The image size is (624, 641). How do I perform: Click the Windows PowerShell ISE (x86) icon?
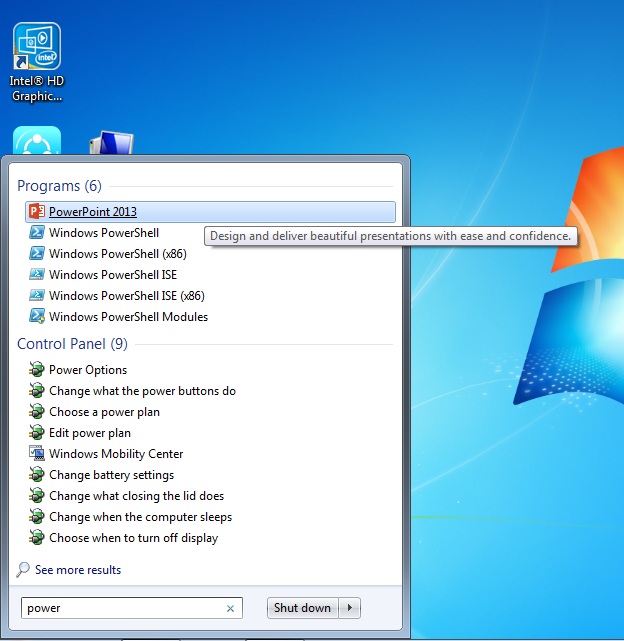[37, 296]
